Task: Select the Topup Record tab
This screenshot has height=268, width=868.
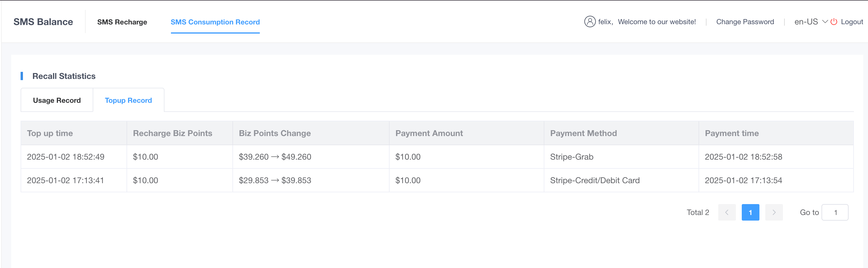Action: 128,100
